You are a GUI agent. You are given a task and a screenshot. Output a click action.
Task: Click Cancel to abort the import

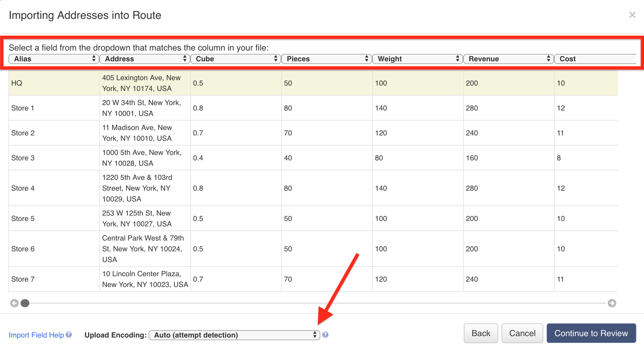522,333
